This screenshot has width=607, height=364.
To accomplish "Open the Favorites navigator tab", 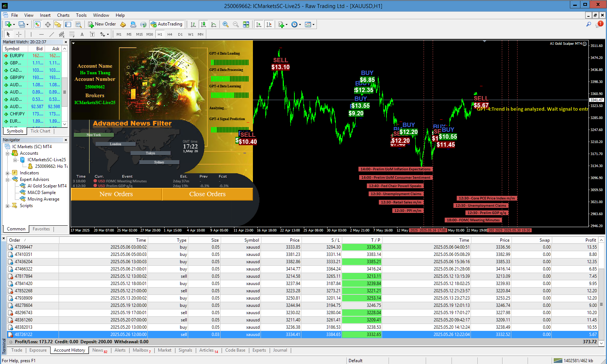I will tap(41, 229).
